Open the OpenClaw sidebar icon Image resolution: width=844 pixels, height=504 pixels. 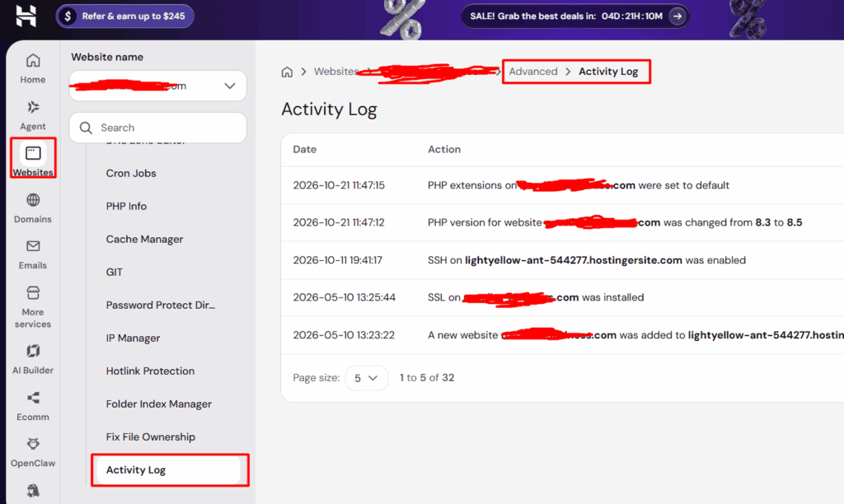tap(33, 444)
